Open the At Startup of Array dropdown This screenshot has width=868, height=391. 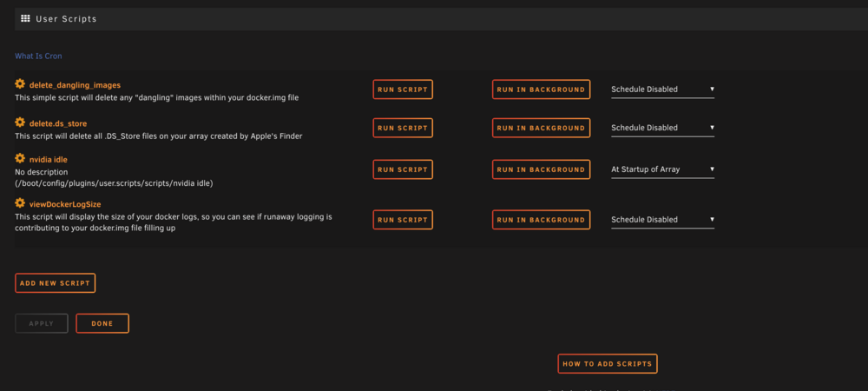pyautogui.click(x=662, y=169)
